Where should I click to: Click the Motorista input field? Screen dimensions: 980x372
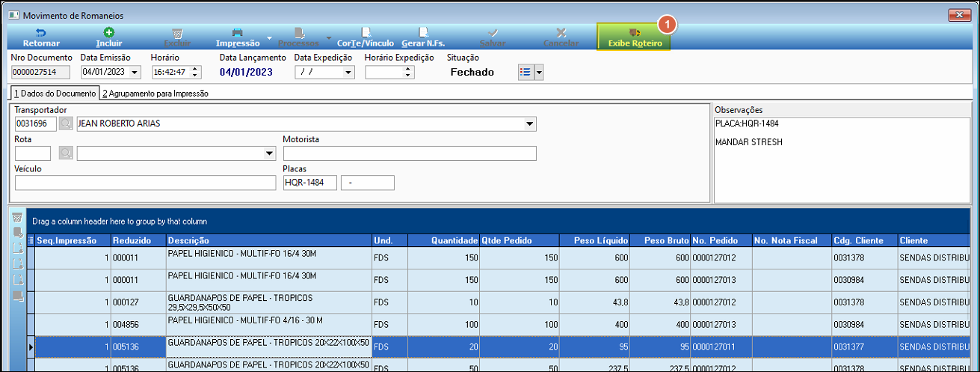tap(410, 153)
